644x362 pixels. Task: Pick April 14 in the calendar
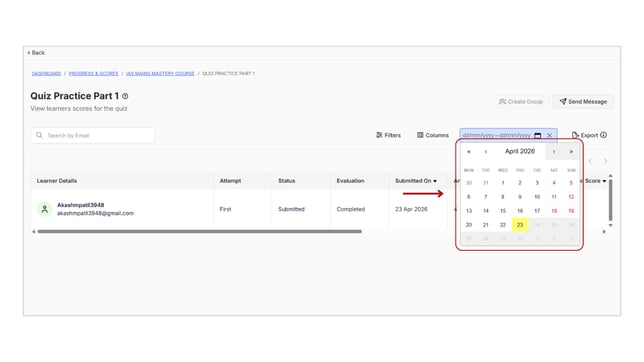(486, 211)
